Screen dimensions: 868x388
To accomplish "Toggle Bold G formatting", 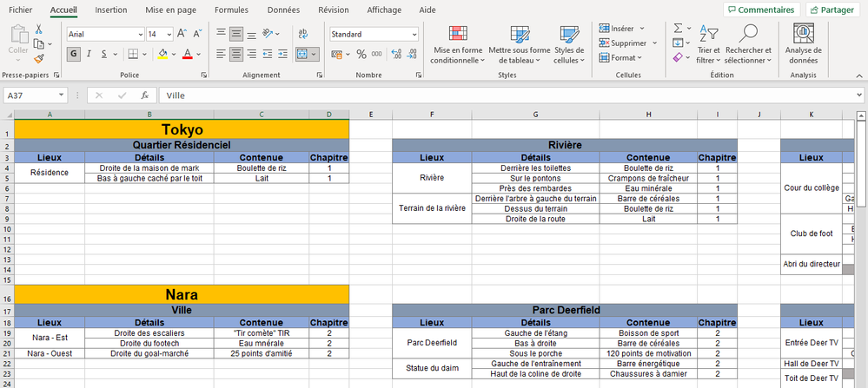I will tap(74, 54).
